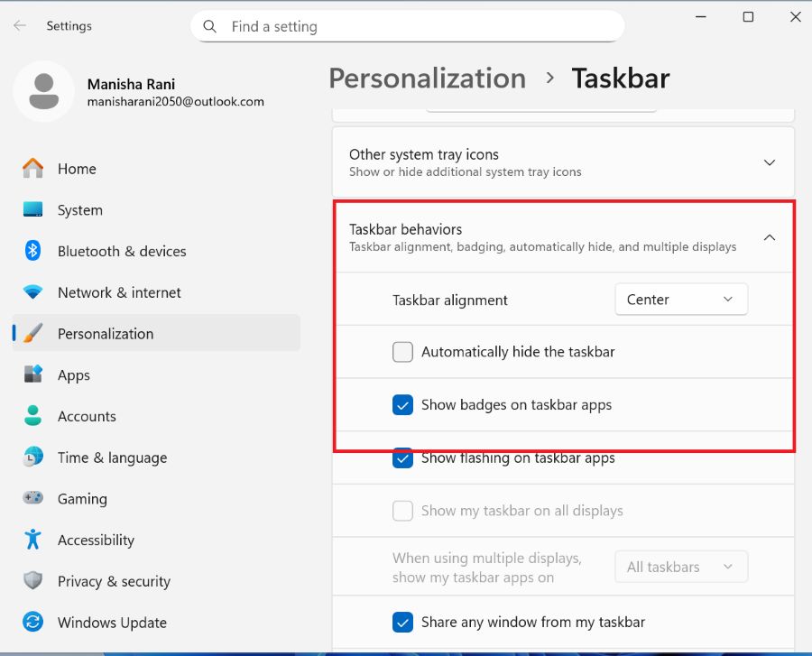
Task: Enable Automatically hide the taskbar
Action: point(402,352)
